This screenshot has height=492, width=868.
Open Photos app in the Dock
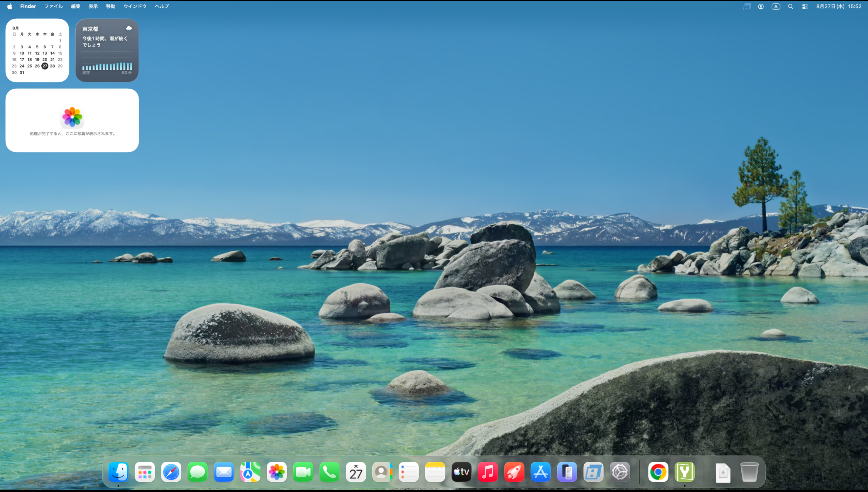[277, 472]
